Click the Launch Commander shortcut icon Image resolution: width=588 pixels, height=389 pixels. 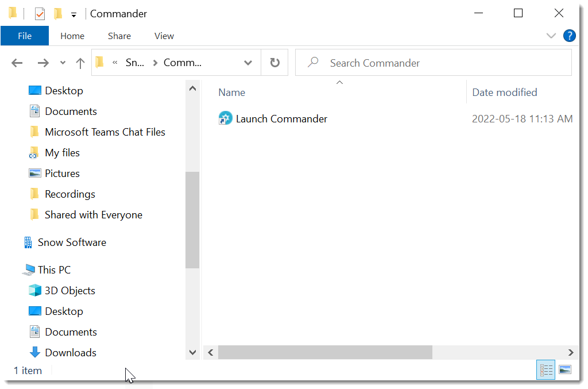click(225, 118)
